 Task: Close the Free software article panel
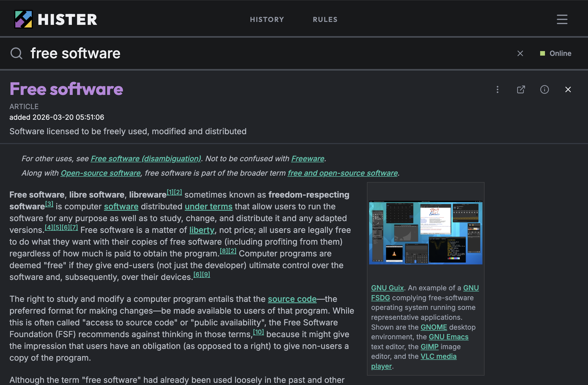568,90
